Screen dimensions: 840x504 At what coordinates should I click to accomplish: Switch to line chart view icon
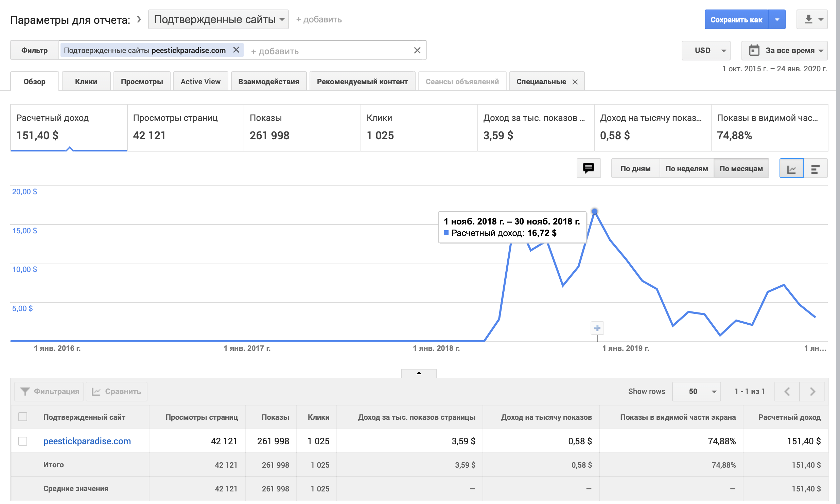[791, 168]
